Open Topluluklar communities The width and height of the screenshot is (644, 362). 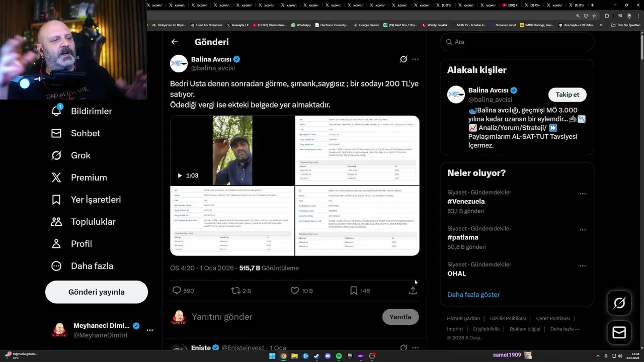point(83,222)
